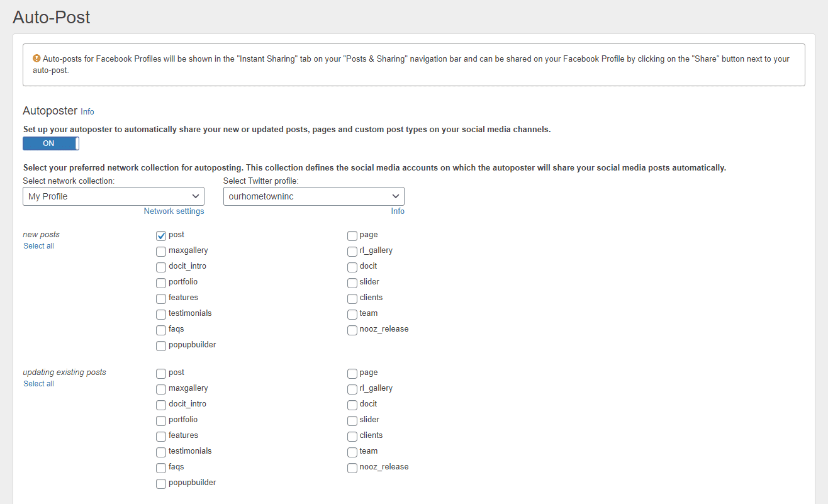
Task: Check team checkbox under new posts
Action: [352, 315]
